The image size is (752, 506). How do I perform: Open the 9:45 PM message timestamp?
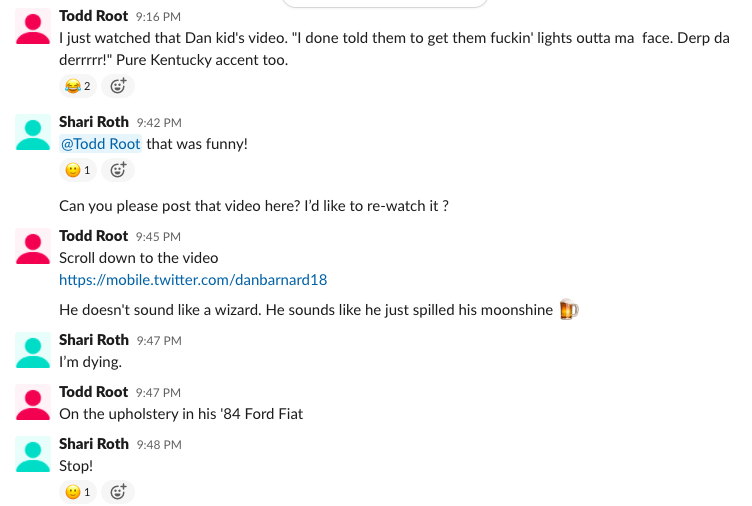pyautogui.click(x=158, y=237)
